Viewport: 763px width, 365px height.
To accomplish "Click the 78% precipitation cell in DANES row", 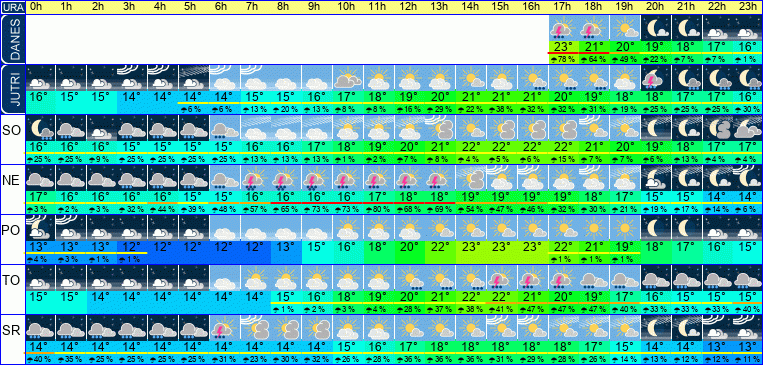I will (x=563, y=59).
